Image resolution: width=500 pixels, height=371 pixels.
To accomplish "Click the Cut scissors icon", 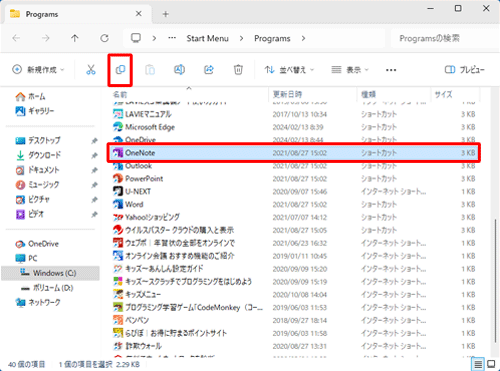I will coord(91,70).
